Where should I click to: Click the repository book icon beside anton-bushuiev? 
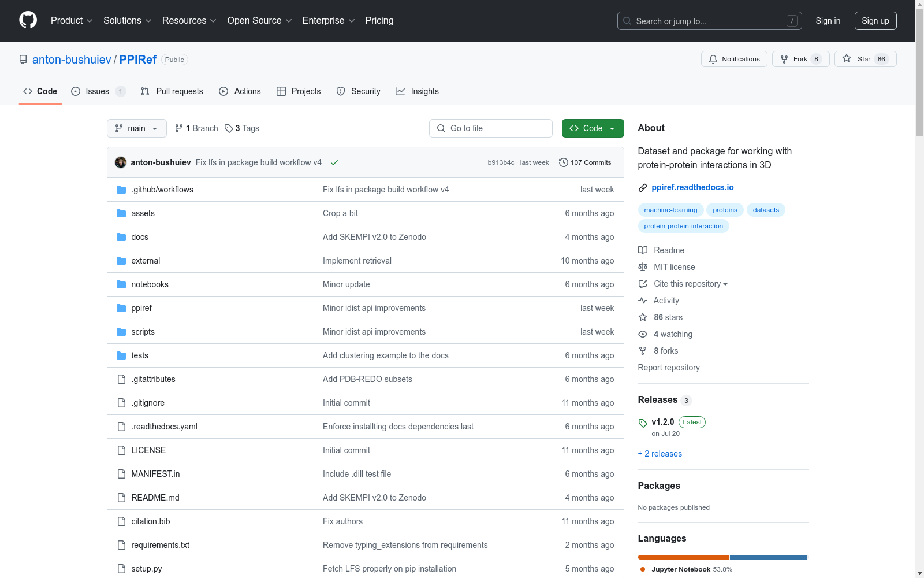(23, 60)
